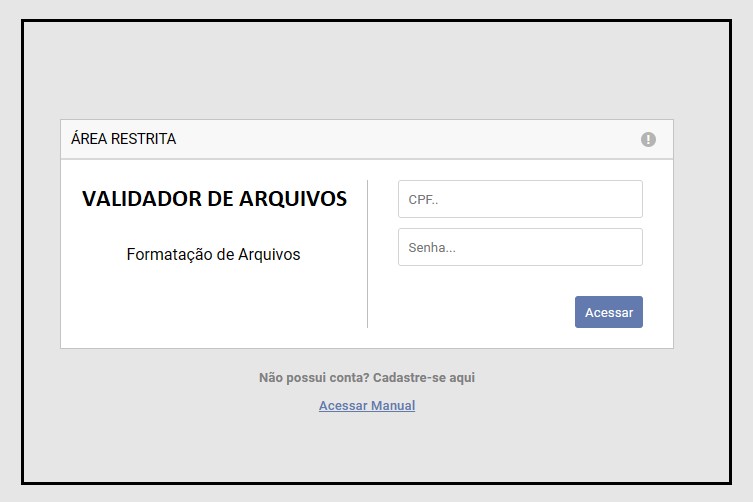This screenshot has height=502, width=753.
Task: Click the gray alert circle beside ÁREA RESTRITA
Action: point(648,140)
